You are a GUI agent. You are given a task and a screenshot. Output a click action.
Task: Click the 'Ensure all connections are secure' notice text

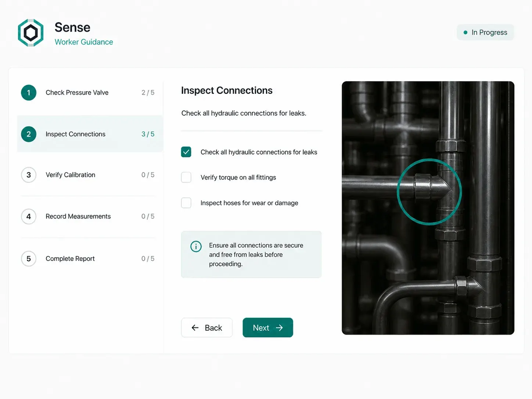[x=256, y=255]
